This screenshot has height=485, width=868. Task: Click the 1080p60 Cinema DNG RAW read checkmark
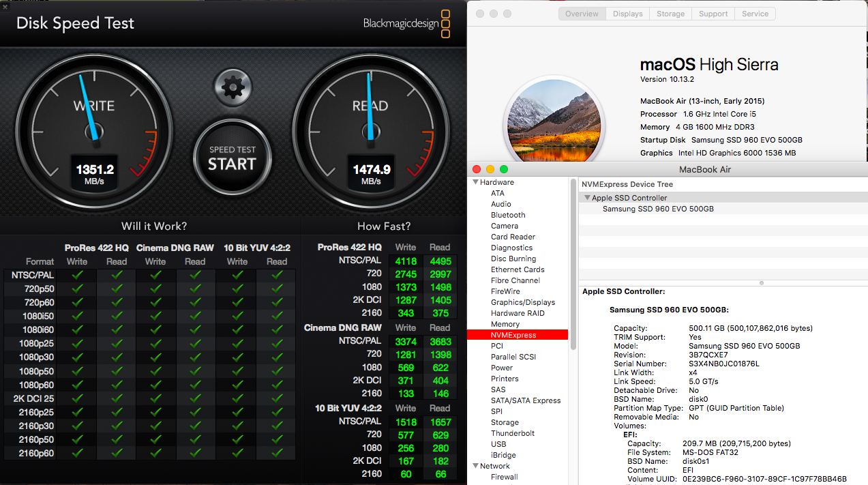pos(195,384)
